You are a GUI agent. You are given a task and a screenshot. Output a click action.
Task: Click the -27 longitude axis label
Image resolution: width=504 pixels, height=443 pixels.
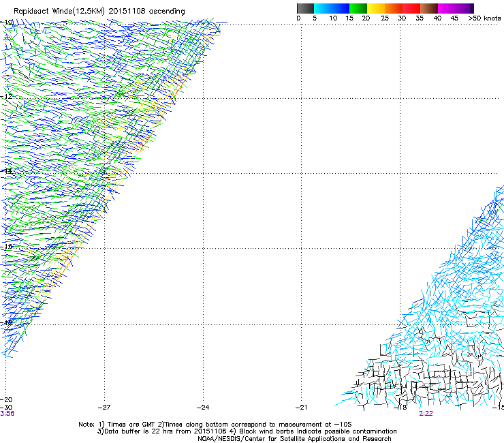tap(104, 408)
